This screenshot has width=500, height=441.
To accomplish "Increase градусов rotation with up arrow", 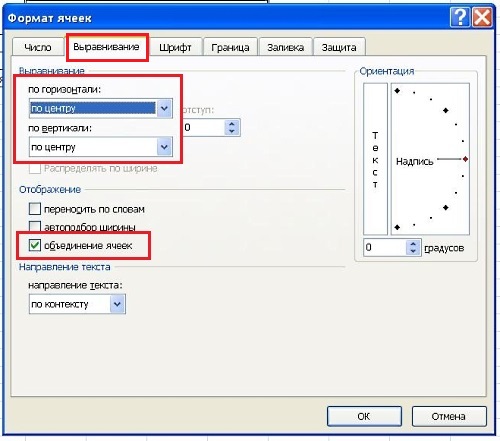I will coord(413,244).
